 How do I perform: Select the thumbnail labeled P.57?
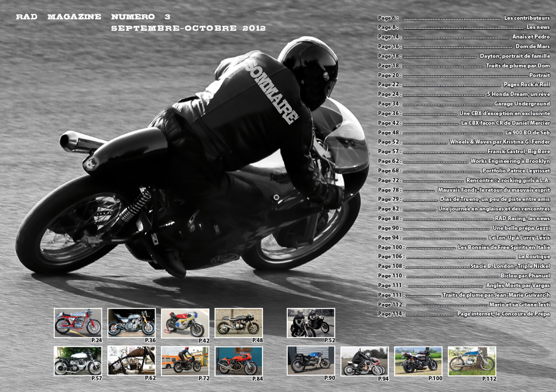click(x=78, y=361)
